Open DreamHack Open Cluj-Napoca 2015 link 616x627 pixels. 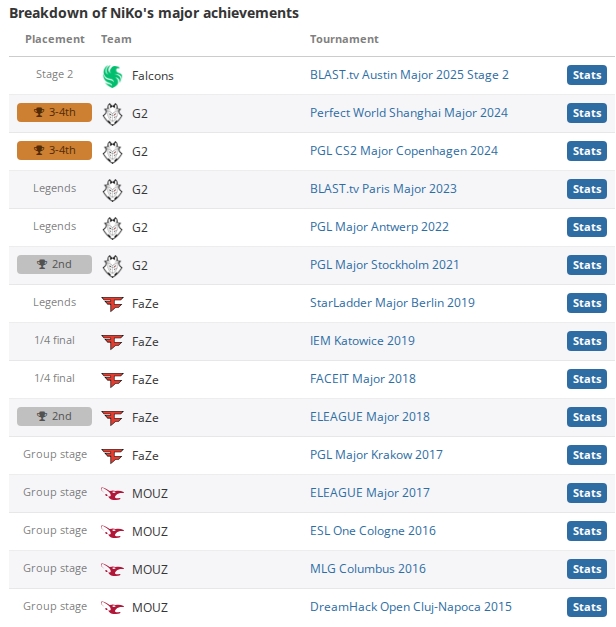pyautogui.click(x=411, y=607)
